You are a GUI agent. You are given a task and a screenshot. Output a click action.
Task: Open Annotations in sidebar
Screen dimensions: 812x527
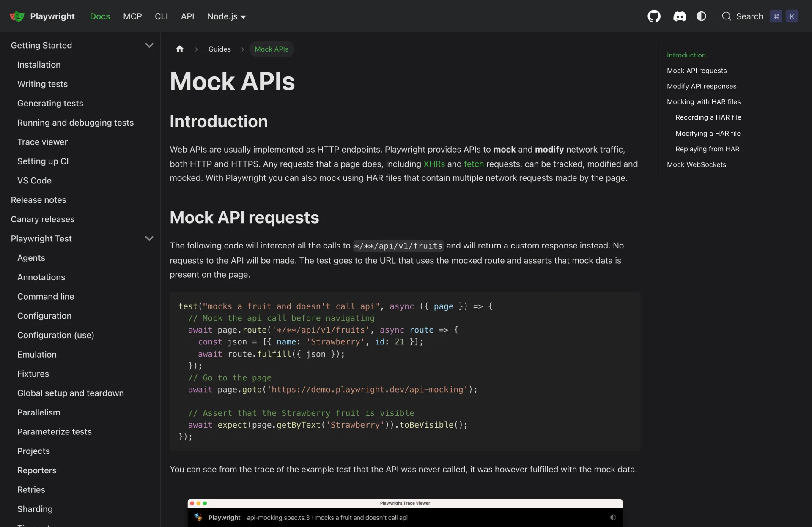41,277
